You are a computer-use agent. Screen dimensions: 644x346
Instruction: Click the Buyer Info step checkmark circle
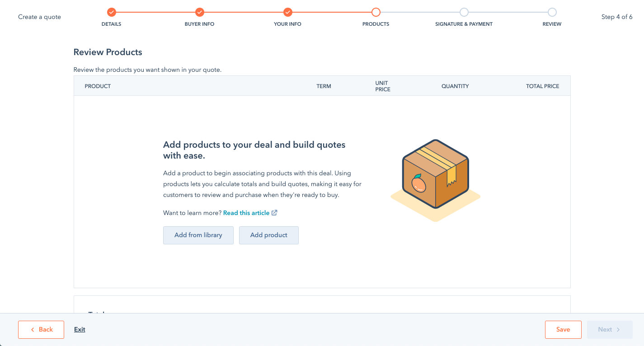click(x=200, y=12)
